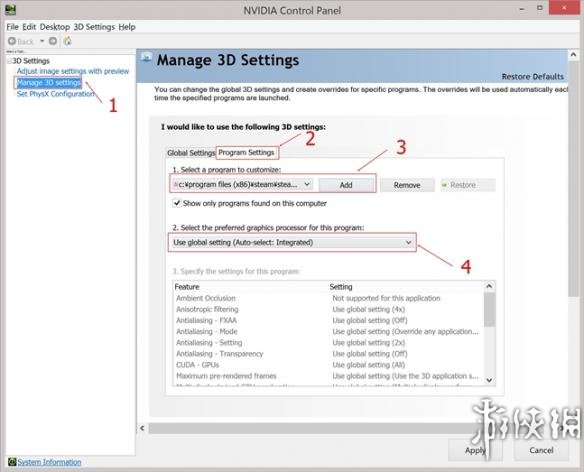This screenshot has height=472, width=584.
Task: Open the Help menu
Action: 127,27
